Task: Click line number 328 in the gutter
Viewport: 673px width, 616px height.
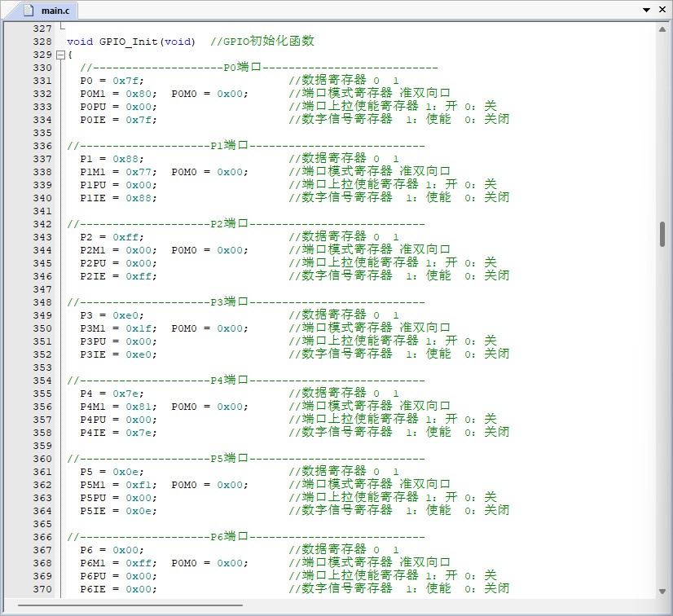Action: 42,42
